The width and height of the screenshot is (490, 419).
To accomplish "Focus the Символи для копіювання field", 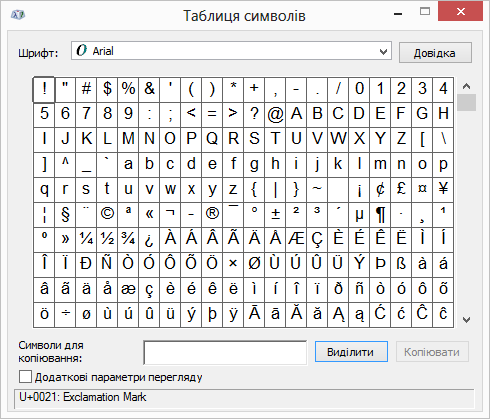I will [x=225, y=352].
